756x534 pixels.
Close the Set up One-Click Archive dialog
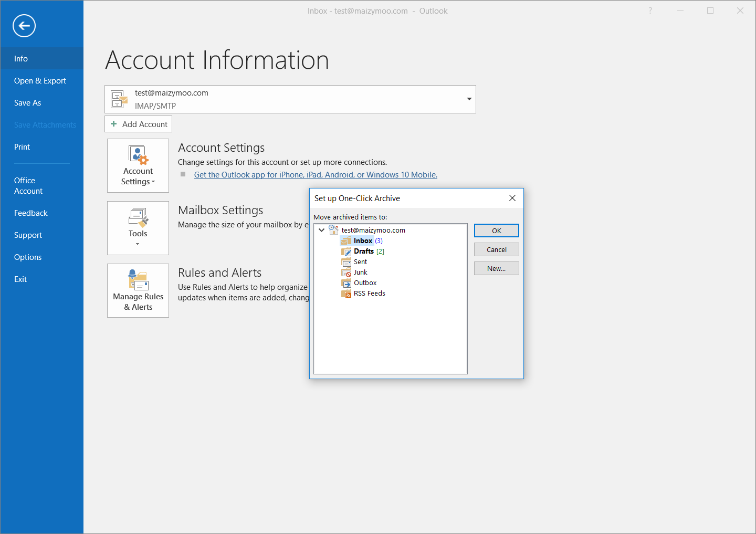[x=512, y=198]
